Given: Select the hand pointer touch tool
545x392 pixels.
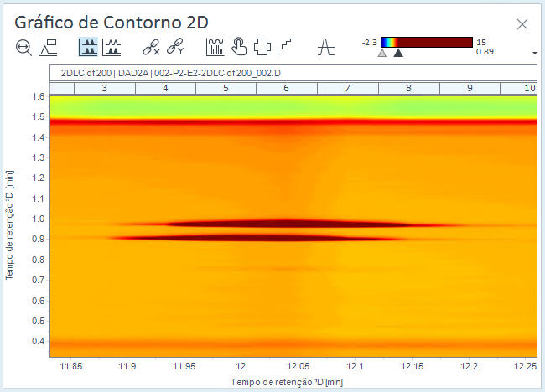Looking at the screenshot, I should click(239, 47).
